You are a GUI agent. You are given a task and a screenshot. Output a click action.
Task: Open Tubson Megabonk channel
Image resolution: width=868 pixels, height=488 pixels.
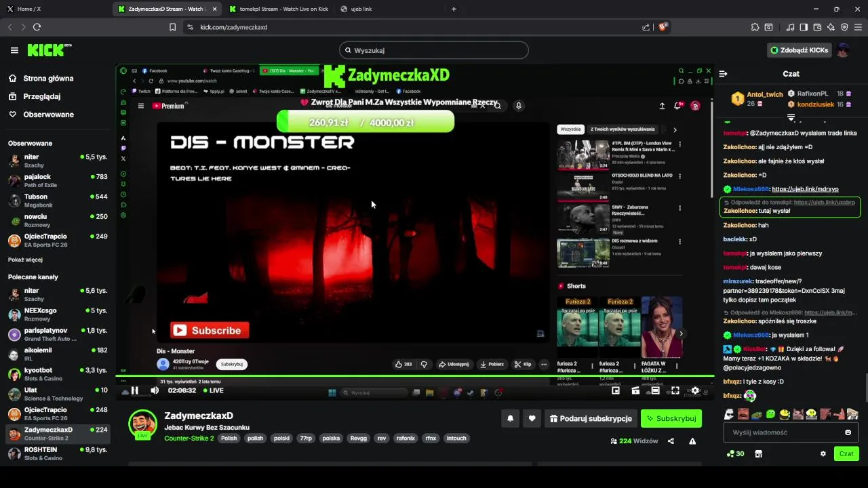58,201
